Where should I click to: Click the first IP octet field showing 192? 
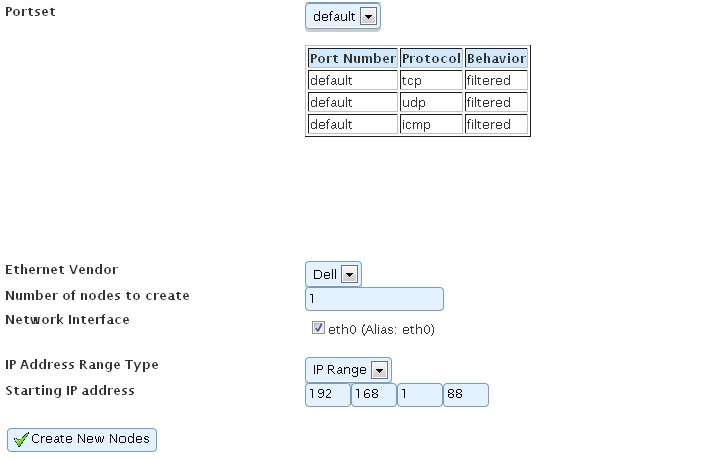coord(328,395)
